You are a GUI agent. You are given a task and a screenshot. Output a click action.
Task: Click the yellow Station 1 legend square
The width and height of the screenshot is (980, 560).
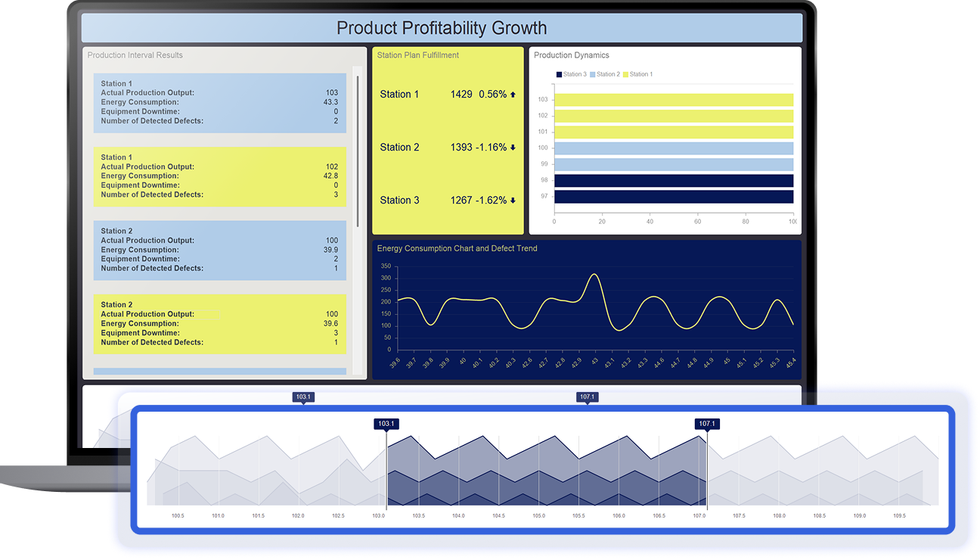tap(626, 73)
